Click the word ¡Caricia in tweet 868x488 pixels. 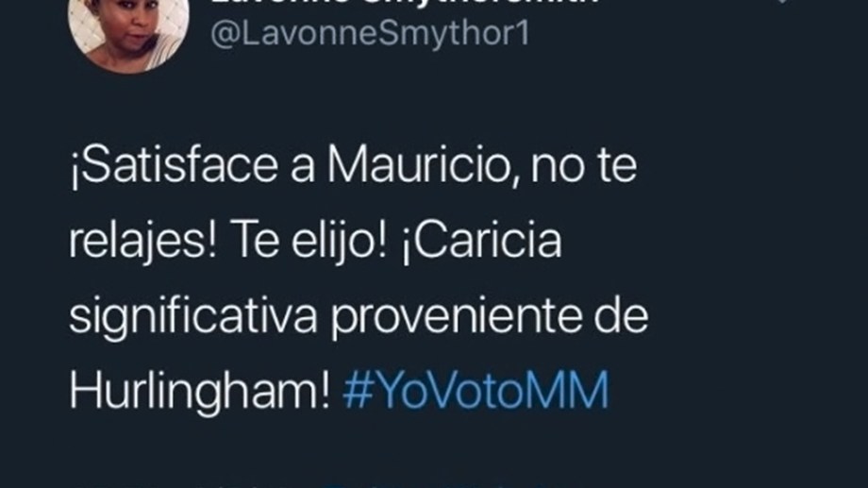(481, 242)
